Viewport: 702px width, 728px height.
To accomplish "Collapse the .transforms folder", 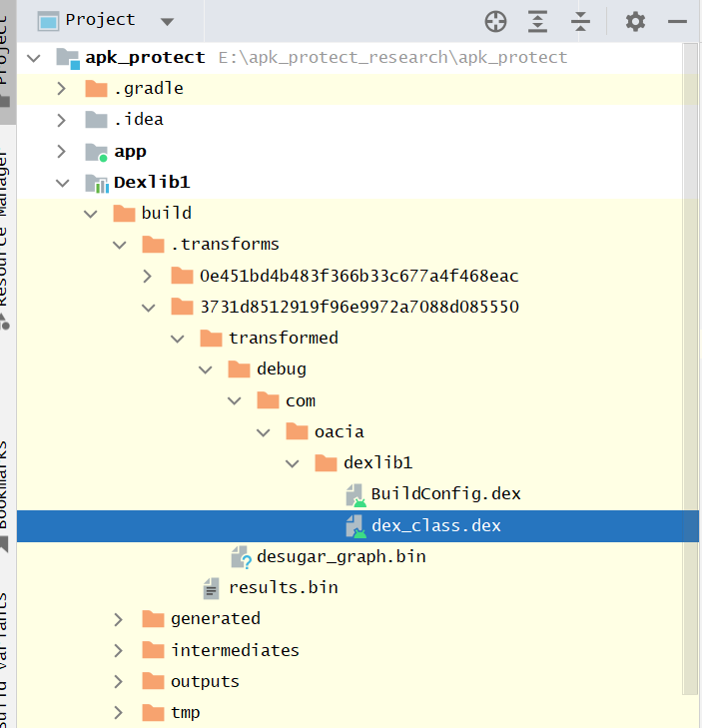I will point(120,245).
